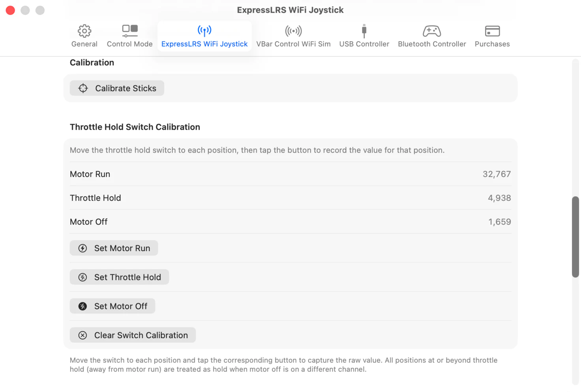581x392 pixels.
Task: Click the Throttle Hold value 4,938
Action: (499, 198)
